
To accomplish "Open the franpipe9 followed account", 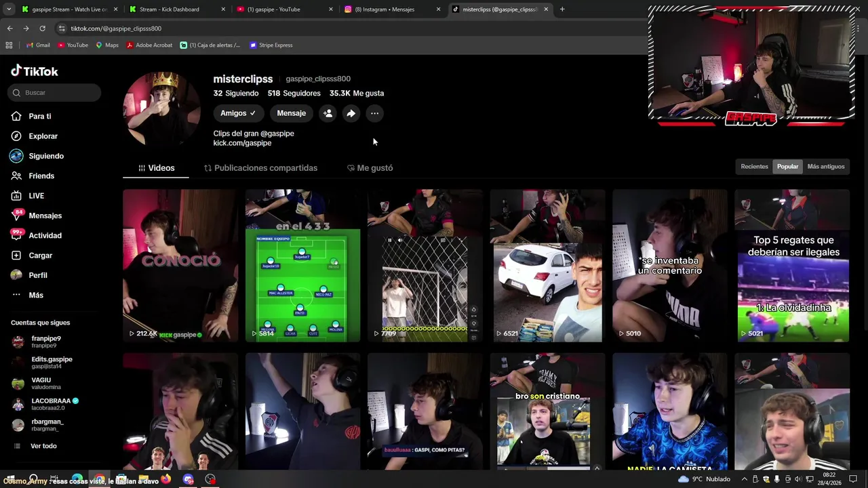I will (47, 342).
